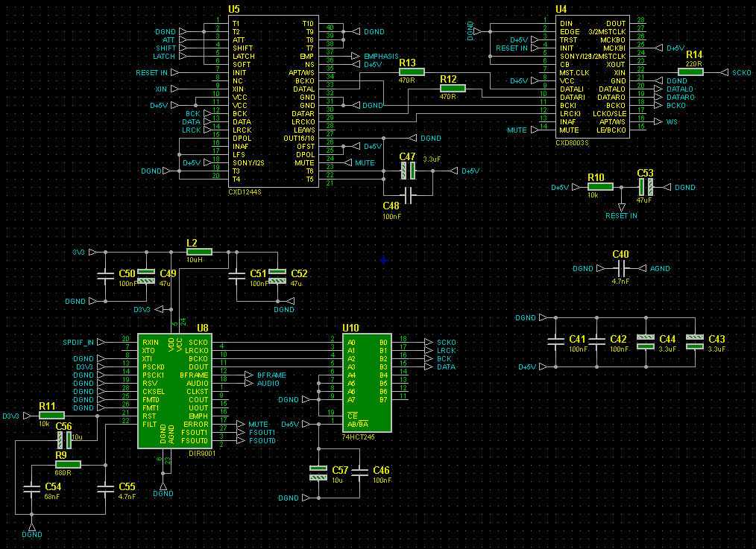
Task: Click the CXD8003S part name text
Action: coord(572,143)
